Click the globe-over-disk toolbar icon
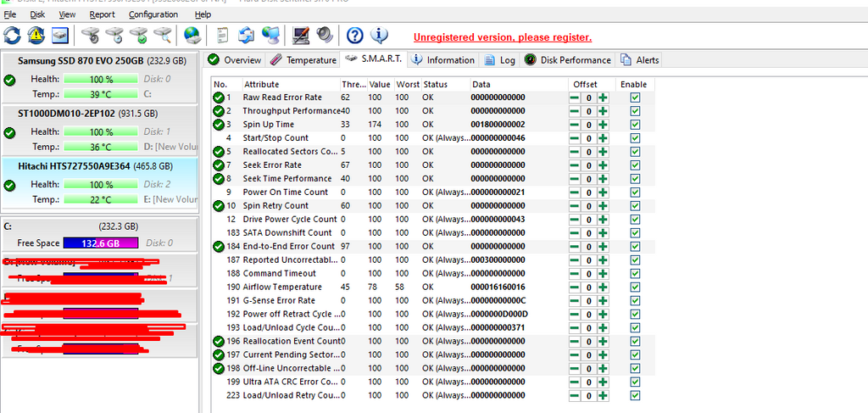Viewport: 868px width, 413px height. tap(192, 36)
